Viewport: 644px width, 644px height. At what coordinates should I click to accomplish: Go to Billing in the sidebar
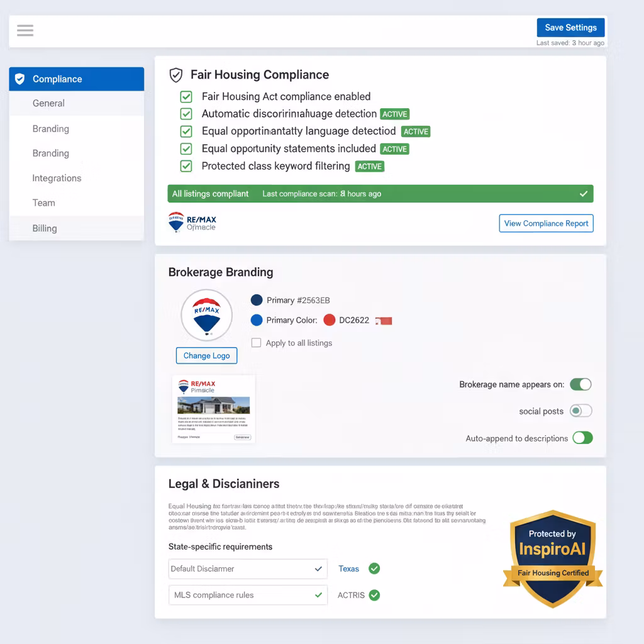tap(45, 228)
